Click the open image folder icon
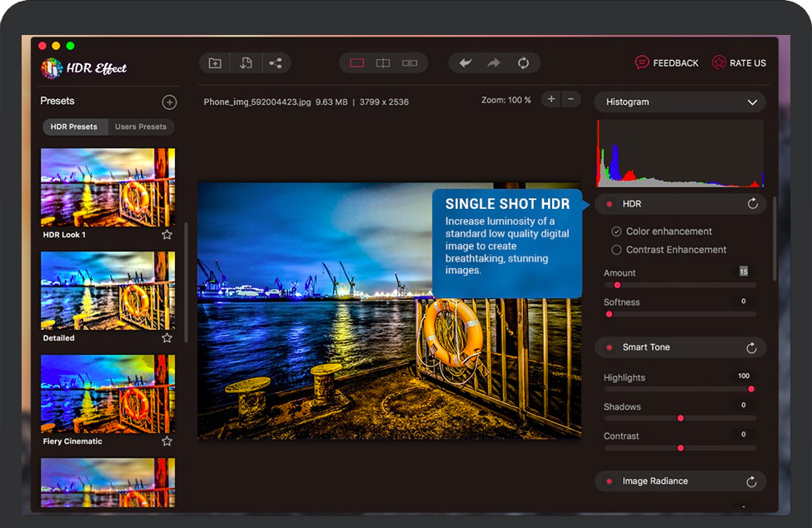The height and width of the screenshot is (528, 812). click(x=215, y=63)
